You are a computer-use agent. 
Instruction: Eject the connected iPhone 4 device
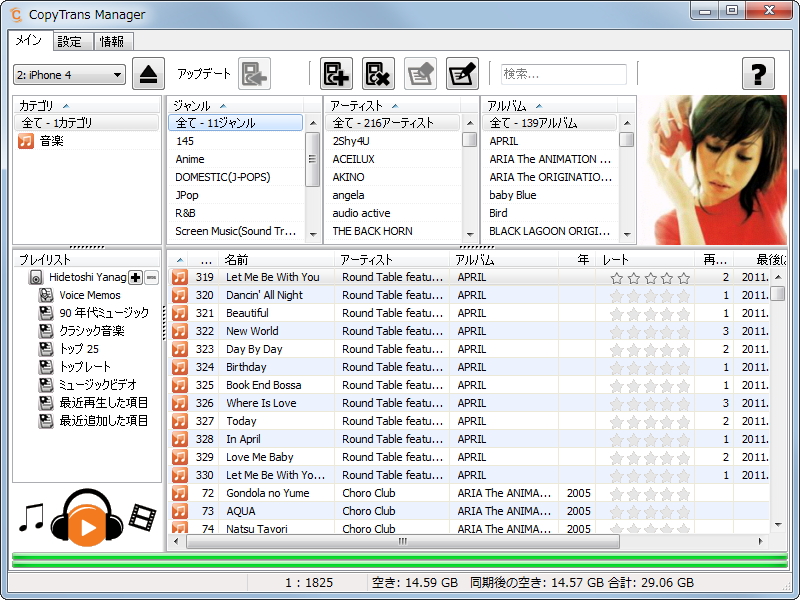pyautogui.click(x=148, y=74)
